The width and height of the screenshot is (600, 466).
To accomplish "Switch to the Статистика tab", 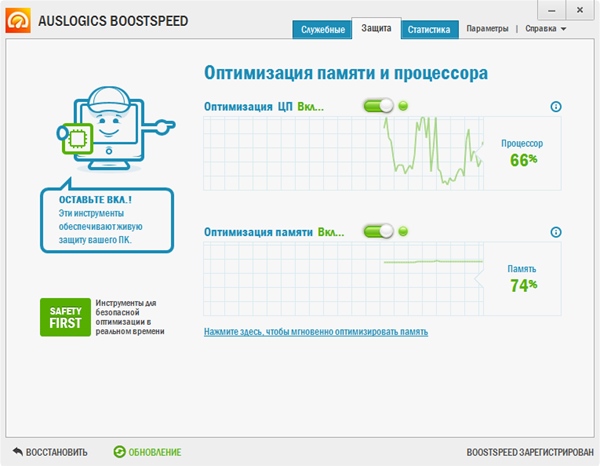I will (x=430, y=30).
